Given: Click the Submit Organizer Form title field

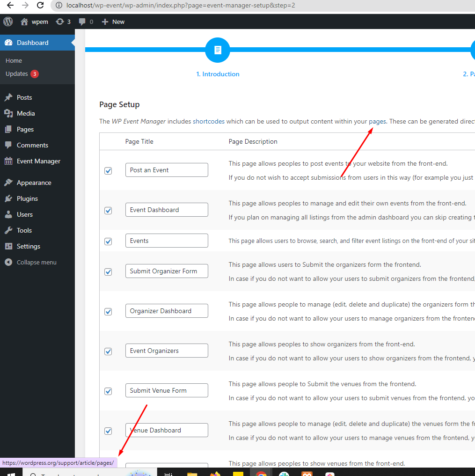Looking at the screenshot, I should (167, 271).
